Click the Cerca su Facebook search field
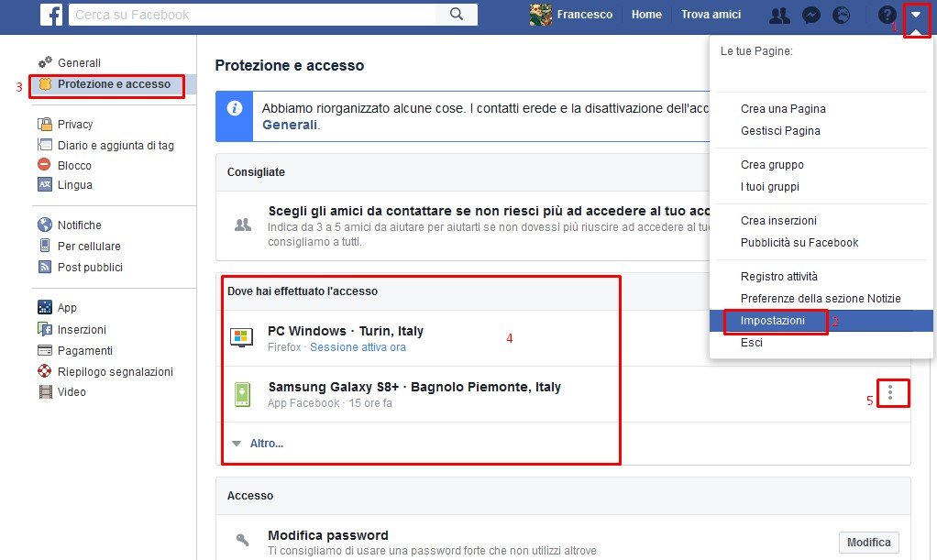 [x=252, y=15]
